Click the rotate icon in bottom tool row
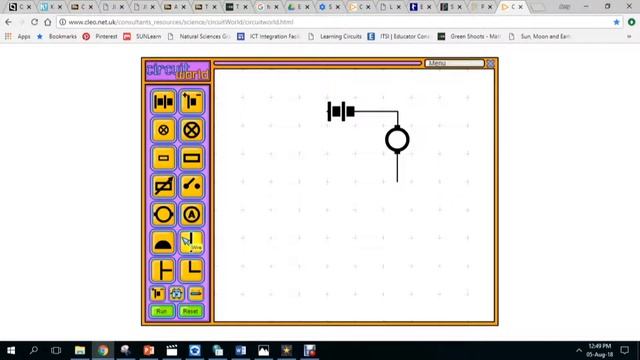 point(176,293)
